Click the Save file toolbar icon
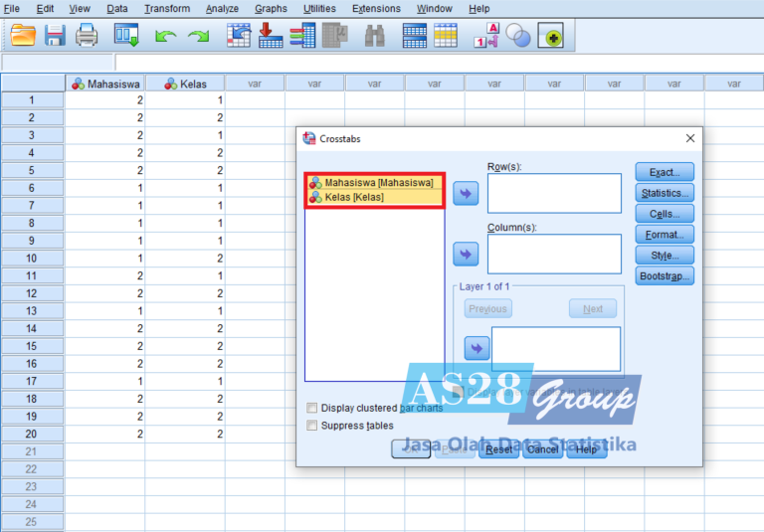The width and height of the screenshot is (764, 532). click(55, 36)
